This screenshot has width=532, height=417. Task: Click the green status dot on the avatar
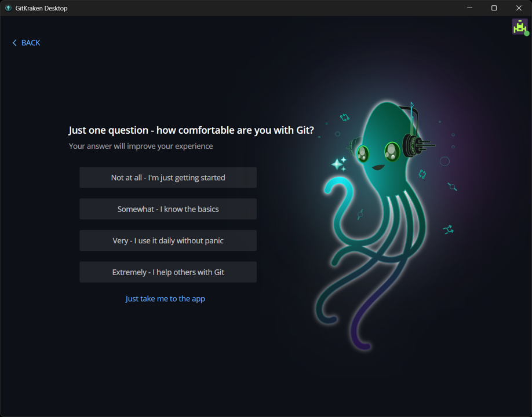(526, 34)
